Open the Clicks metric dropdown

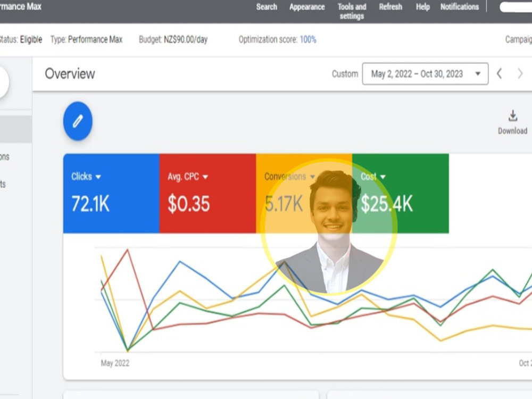[86, 177]
